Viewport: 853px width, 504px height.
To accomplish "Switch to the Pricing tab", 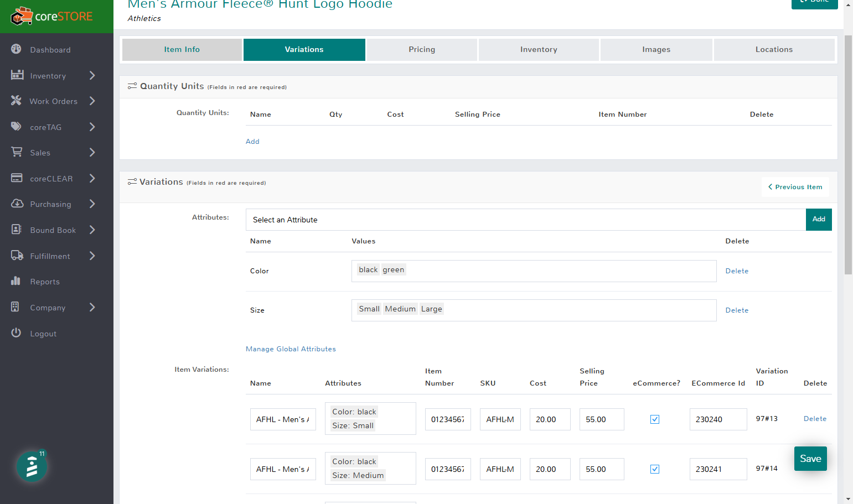I will coord(422,49).
